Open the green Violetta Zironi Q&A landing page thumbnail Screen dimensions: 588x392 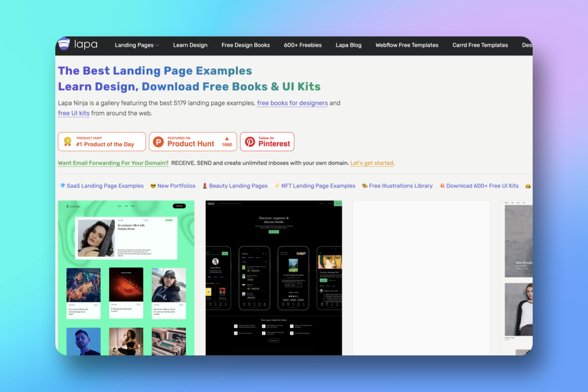click(x=126, y=278)
